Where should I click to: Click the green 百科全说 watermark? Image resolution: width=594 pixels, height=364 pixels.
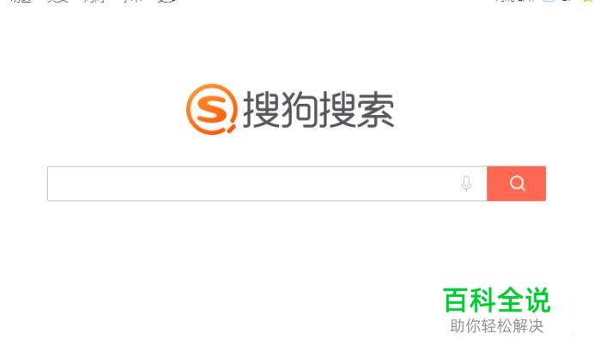click(496, 300)
